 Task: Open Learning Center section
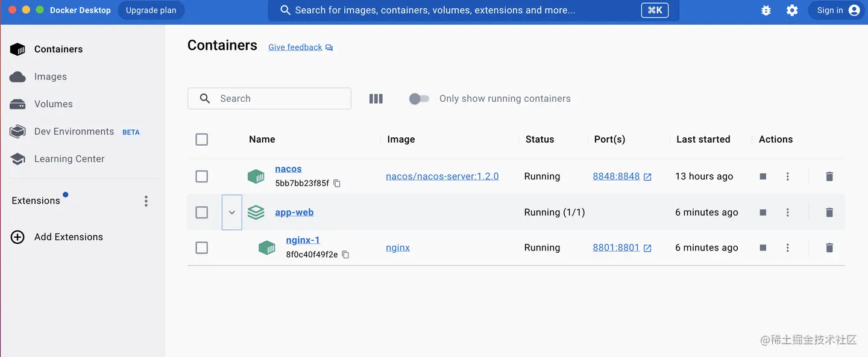point(69,159)
